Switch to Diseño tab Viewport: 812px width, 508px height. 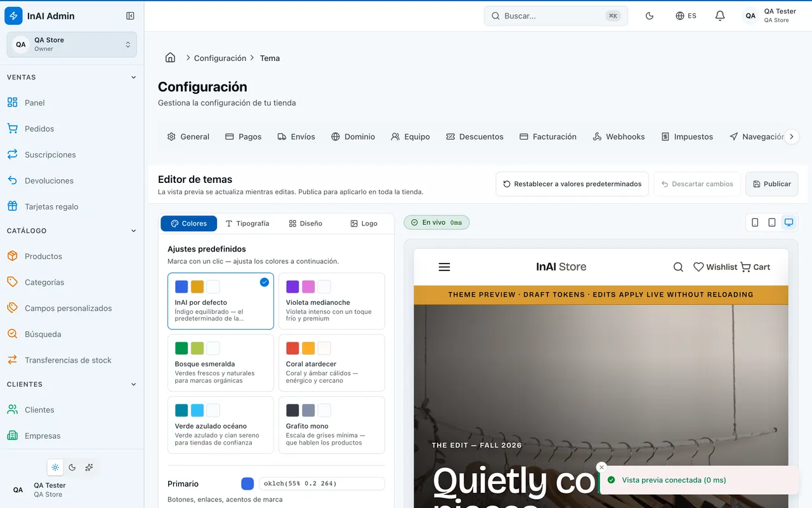305,224
